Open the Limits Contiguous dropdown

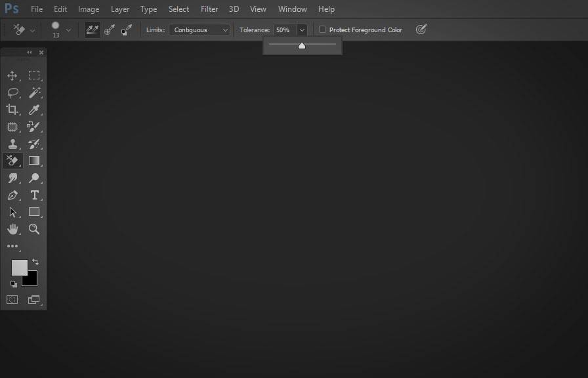click(x=199, y=30)
